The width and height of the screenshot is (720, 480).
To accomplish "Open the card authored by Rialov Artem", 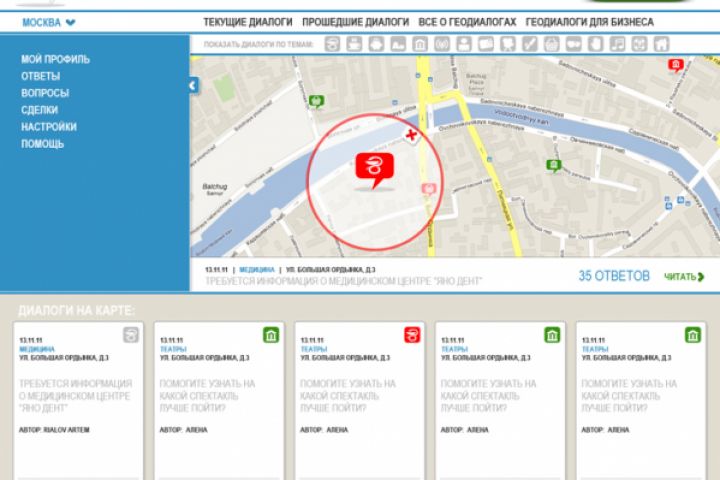I will click(x=78, y=402).
